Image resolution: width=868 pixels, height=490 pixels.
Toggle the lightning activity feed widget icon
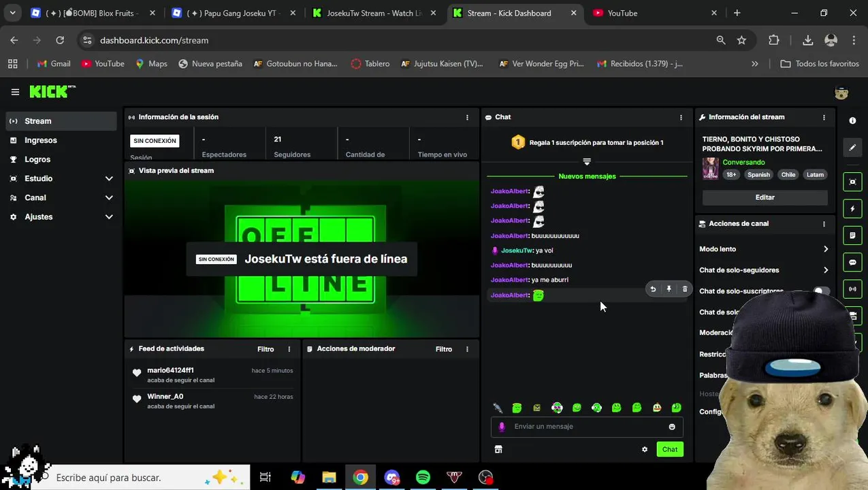852,209
